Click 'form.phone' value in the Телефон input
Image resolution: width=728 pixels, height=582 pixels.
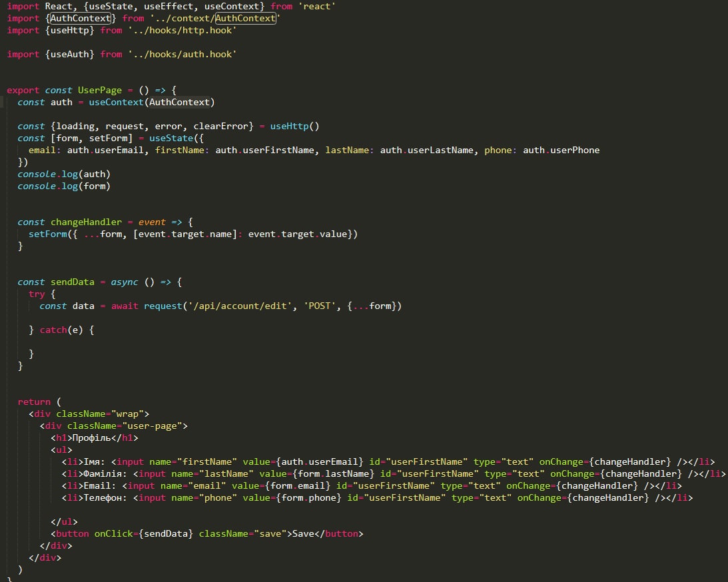(308, 498)
